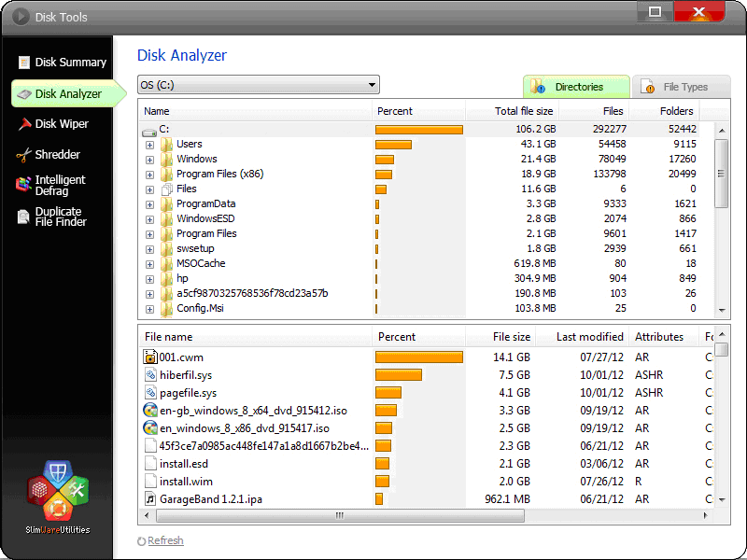Click the Disk Tools title bar icon
Viewport: 747px width, 560px height.
point(21,17)
